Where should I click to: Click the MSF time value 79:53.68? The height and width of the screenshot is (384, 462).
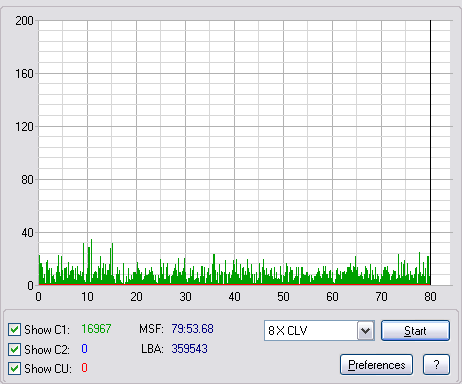(192, 329)
